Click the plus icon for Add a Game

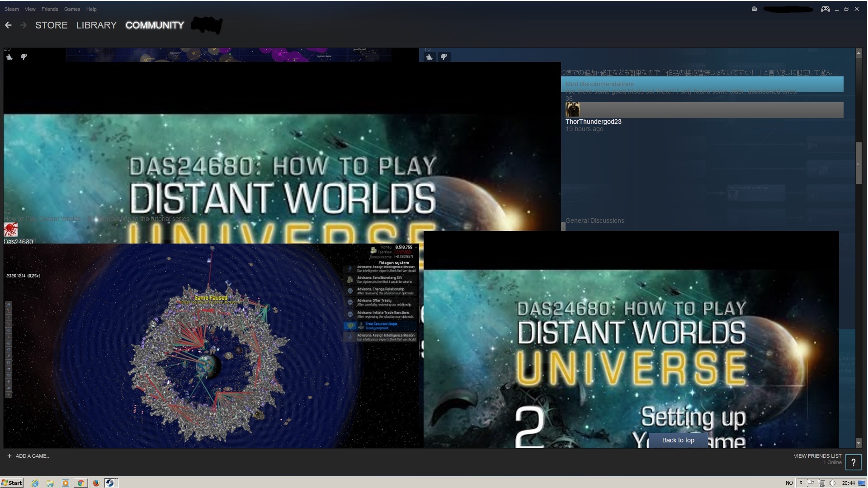(9, 456)
